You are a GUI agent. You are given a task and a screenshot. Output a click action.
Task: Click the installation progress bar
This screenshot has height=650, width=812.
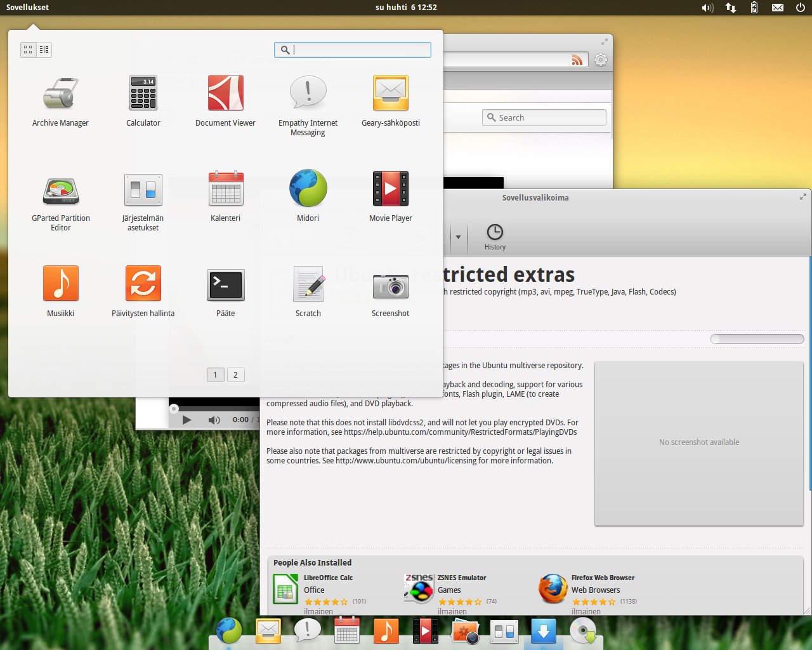pyautogui.click(x=757, y=339)
